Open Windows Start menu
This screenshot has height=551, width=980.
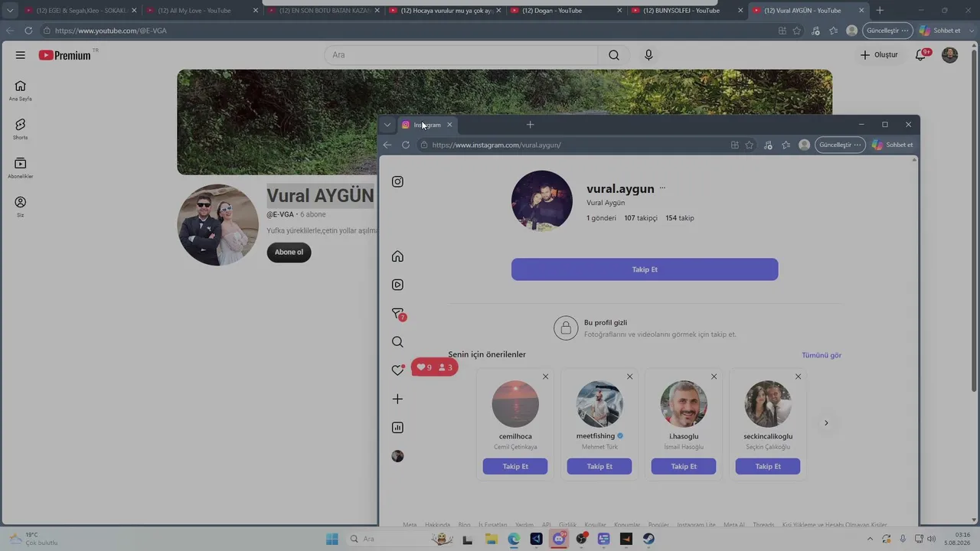tap(332, 539)
